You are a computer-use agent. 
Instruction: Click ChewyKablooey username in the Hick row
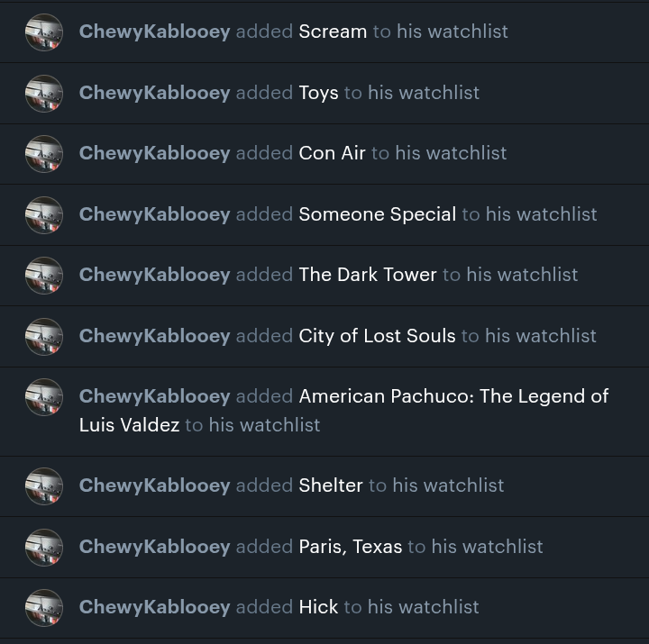click(x=154, y=607)
